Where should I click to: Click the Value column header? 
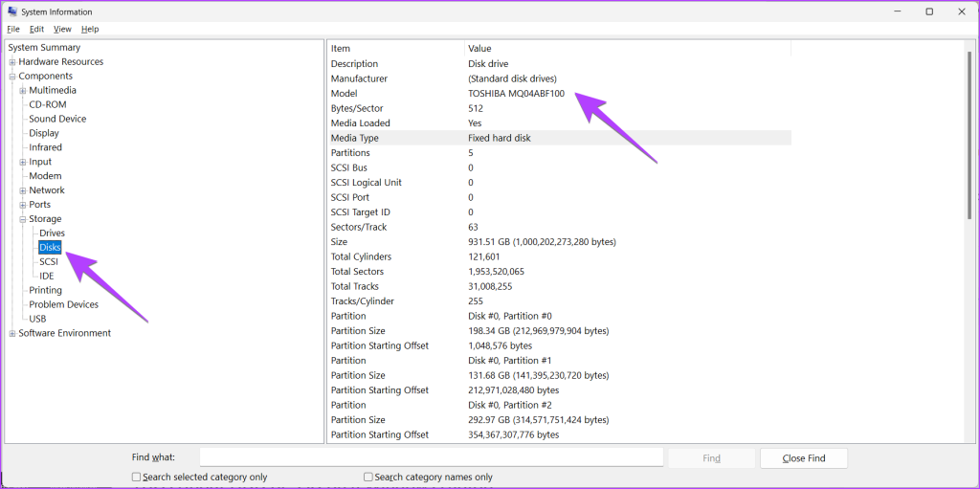point(628,48)
